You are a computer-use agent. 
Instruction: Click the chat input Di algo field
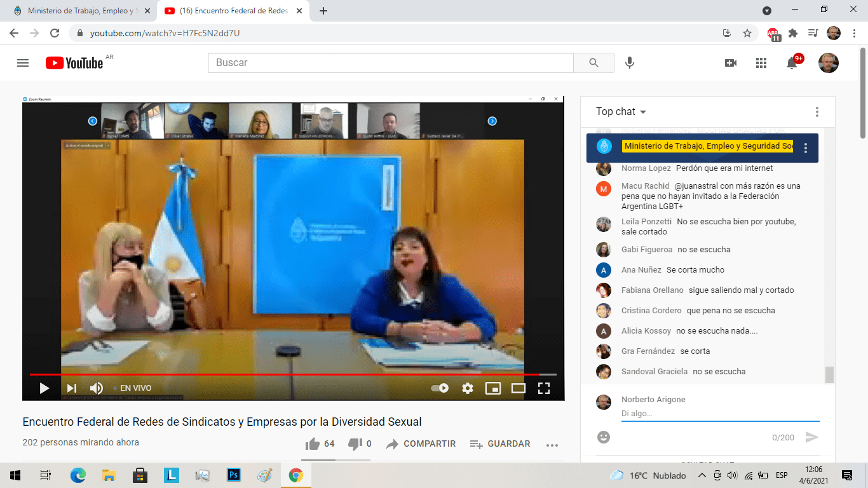720,414
